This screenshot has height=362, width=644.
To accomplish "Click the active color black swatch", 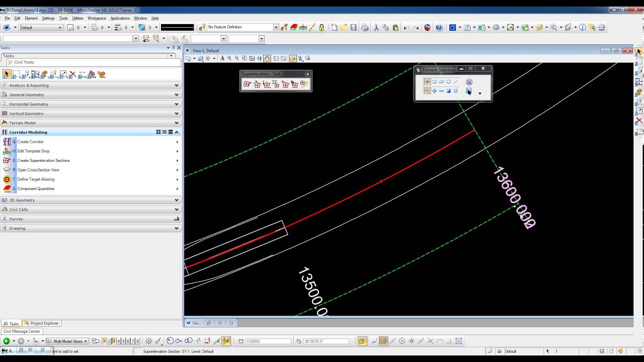I will tap(177, 27).
